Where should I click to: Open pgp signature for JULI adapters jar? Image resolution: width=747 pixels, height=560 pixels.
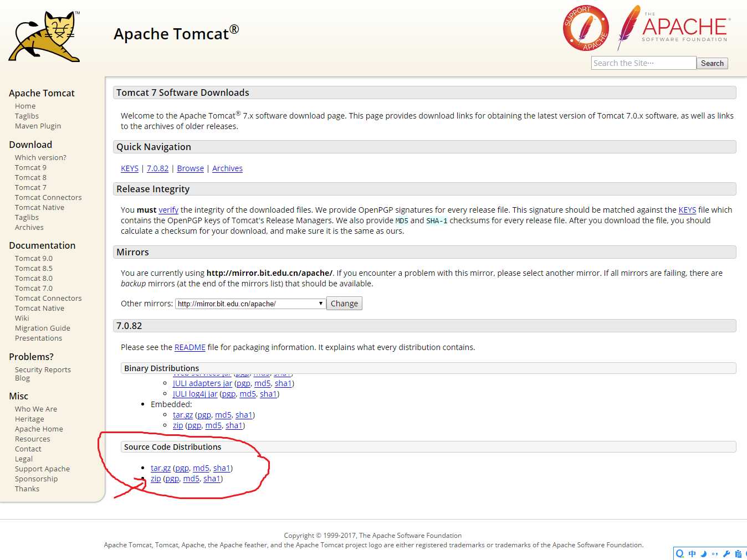[x=243, y=383]
